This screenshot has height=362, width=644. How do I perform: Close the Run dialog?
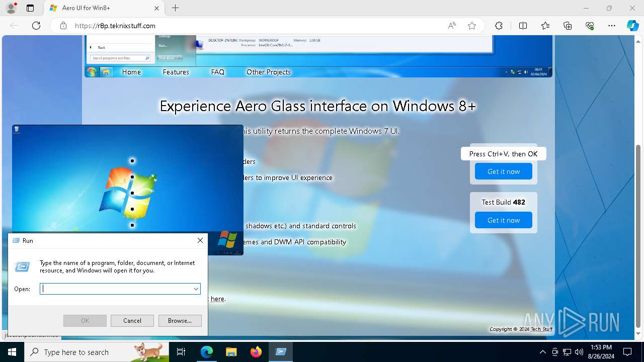[200, 240]
